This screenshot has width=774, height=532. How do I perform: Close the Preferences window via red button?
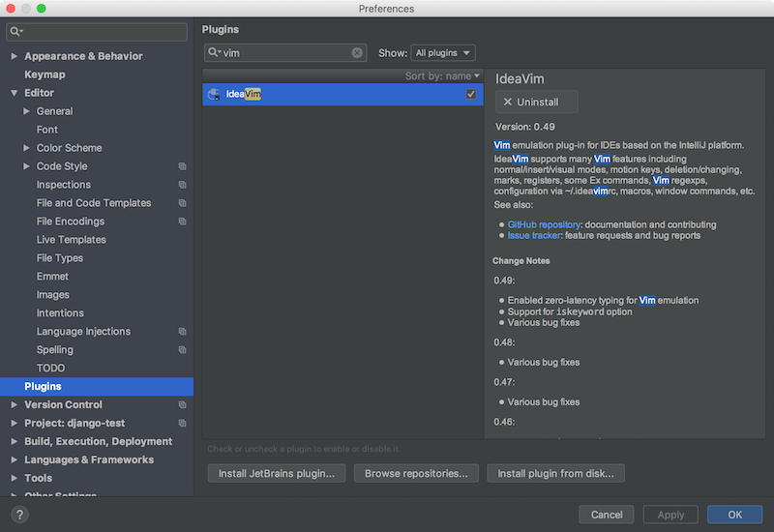[11, 9]
